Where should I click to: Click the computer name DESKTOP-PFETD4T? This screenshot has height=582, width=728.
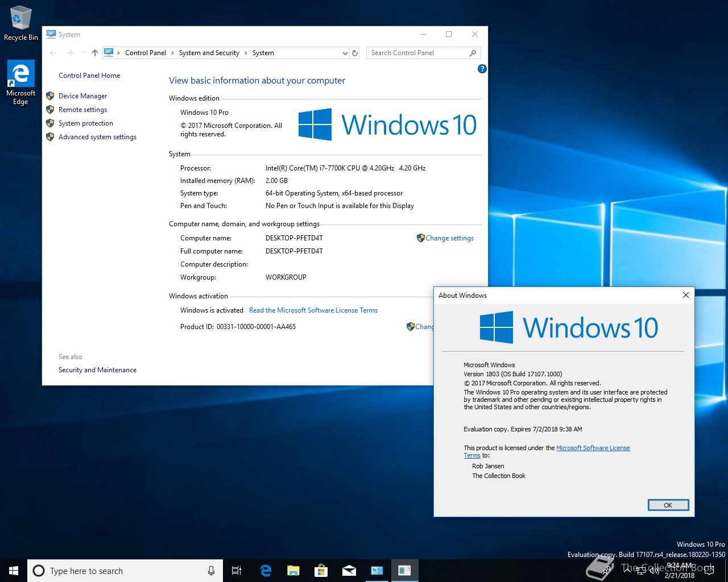[x=294, y=238]
